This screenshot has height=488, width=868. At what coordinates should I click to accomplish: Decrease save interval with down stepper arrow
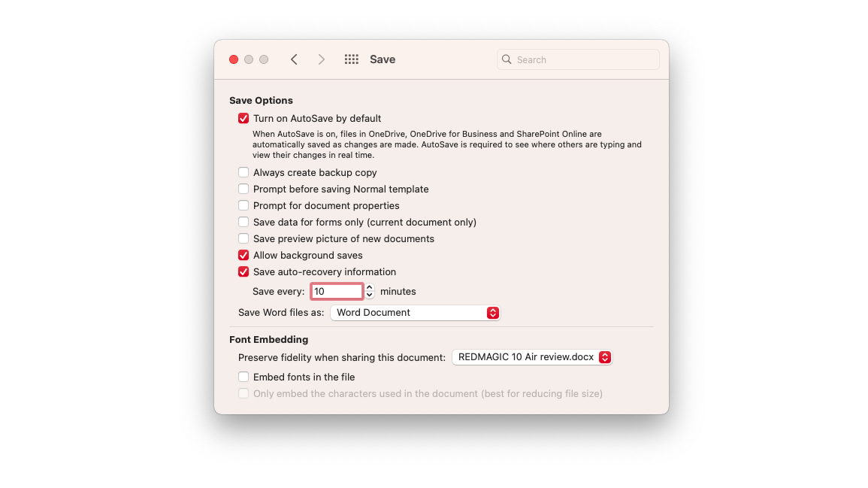[x=369, y=296]
